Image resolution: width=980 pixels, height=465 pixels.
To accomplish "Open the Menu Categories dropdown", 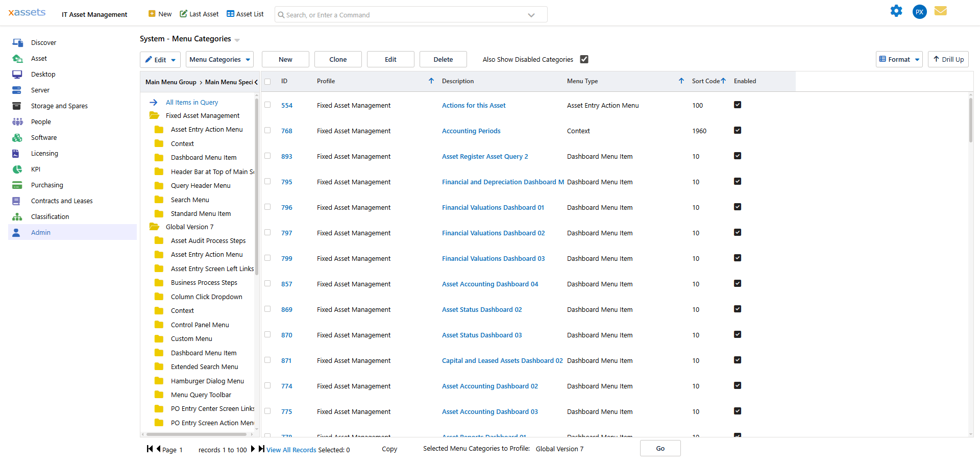I will point(219,59).
